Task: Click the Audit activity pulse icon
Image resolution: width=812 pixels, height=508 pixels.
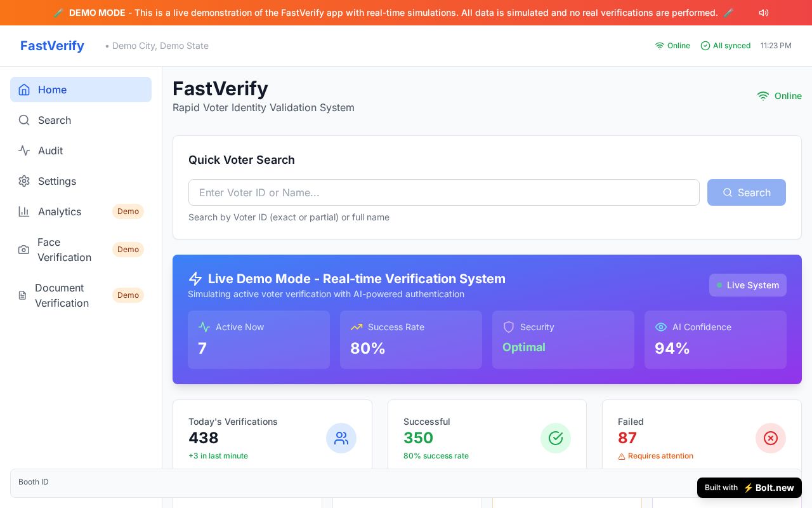Action: [x=24, y=150]
